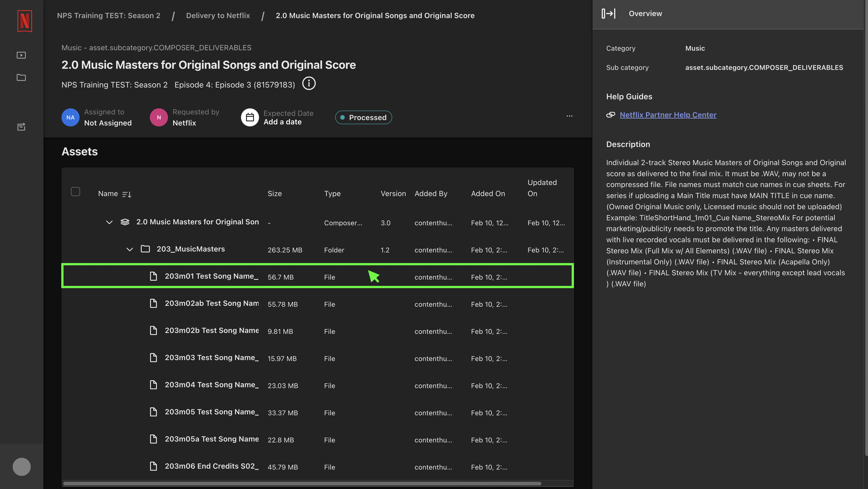Collapse the 203_MusicMasters folder
This screenshot has width=868, height=489.
coord(130,249)
